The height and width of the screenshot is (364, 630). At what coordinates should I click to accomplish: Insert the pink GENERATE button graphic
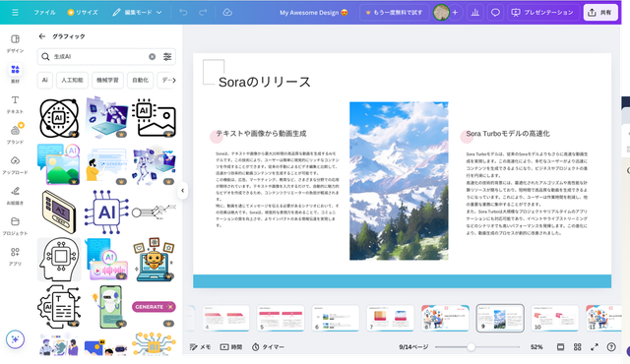coord(154,307)
